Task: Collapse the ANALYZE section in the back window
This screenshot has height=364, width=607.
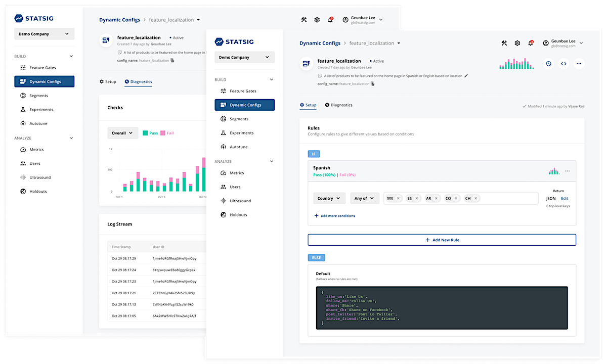Action: click(71, 138)
